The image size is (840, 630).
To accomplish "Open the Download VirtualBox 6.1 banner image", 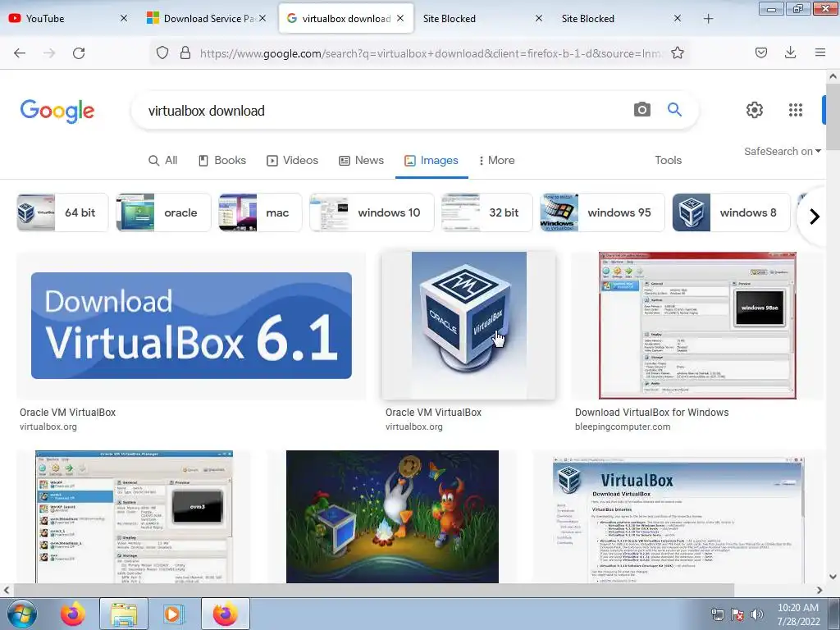I will coord(191,326).
